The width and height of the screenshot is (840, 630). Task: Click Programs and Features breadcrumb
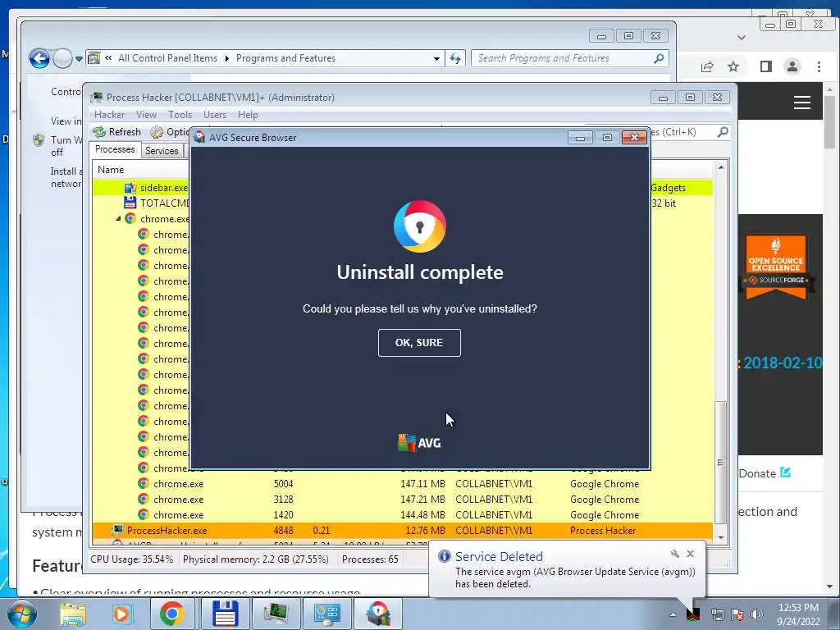(x=285, y=58)
